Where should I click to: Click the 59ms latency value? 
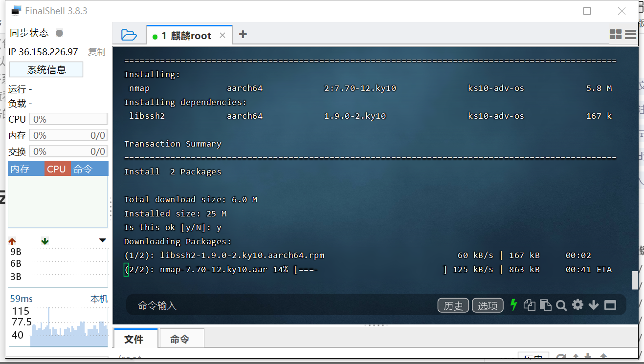21,299
